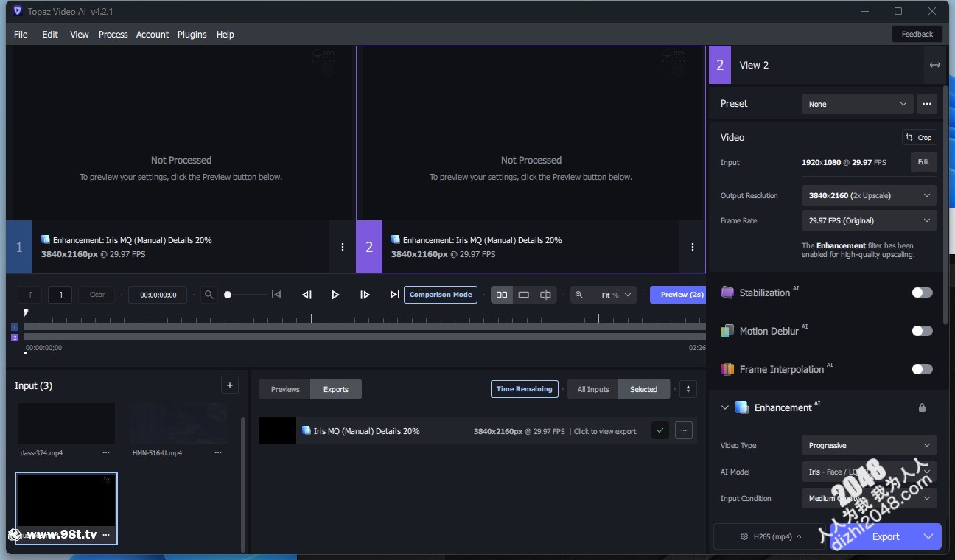This screenshot has height=560, width=955.
Task: Click the timeline zoom magnifier icon
Action: pos(209,295)
